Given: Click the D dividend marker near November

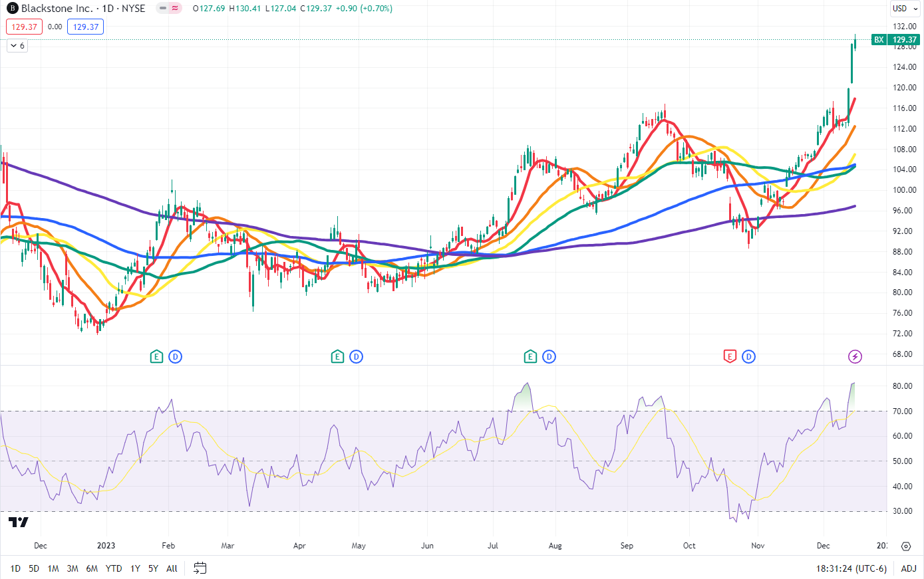Looking at the screenshot, I should coord(748,357).
